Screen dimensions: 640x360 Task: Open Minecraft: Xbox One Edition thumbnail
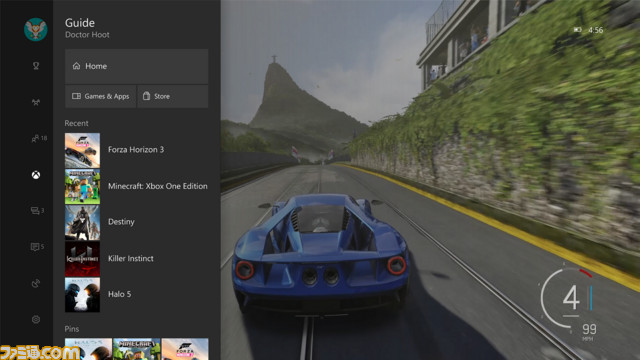tap(82, 187)
